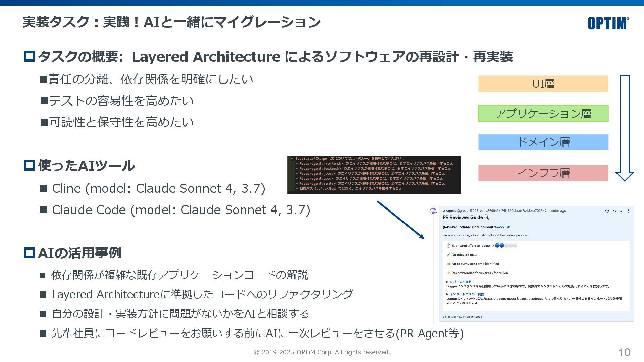
Task: Reply to comment with the arrow icon
Action: tap(614, 211)
